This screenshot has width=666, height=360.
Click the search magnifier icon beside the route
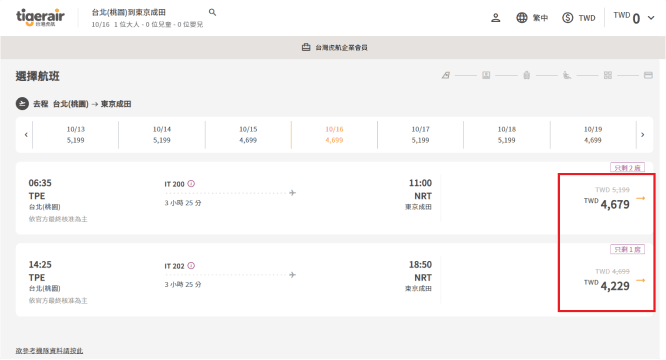(x=212, y=12)
